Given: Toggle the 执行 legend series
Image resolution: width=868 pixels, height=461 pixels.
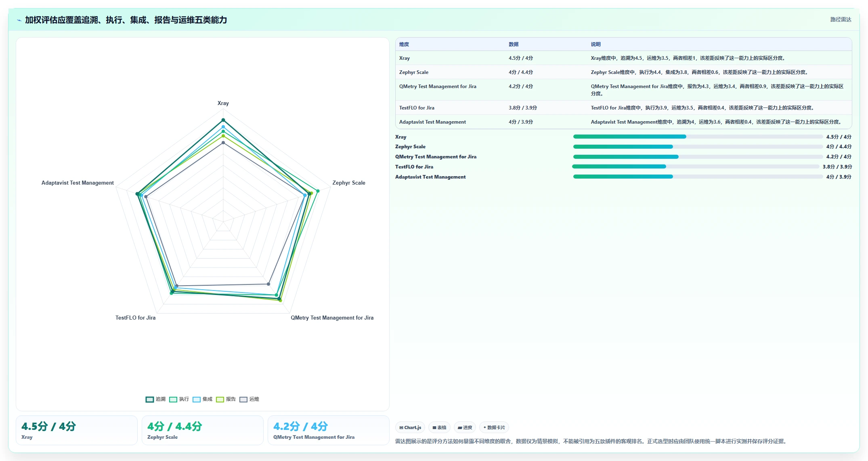Looking at the screenshot, I should click(x=179, y=399).
